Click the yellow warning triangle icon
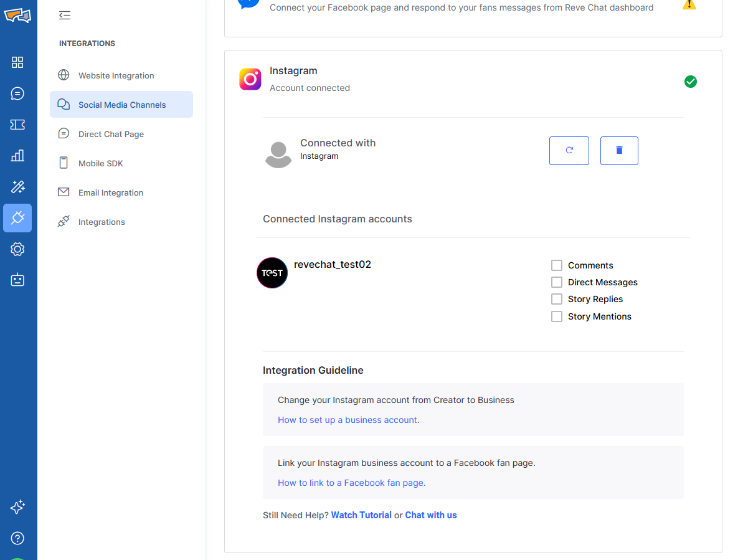Image resolution: width=743 pixels, height=560 pixels. click(689, 5)
